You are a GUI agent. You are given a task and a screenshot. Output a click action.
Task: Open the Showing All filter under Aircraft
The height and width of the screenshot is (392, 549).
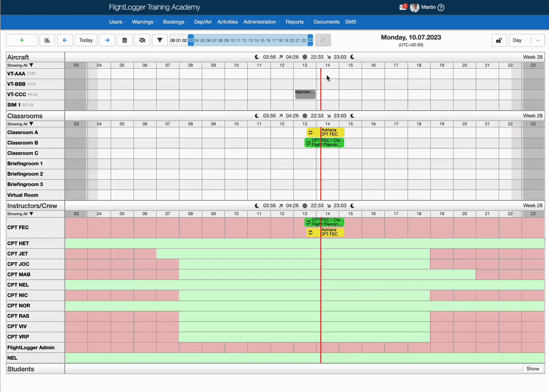coord(17,65)
